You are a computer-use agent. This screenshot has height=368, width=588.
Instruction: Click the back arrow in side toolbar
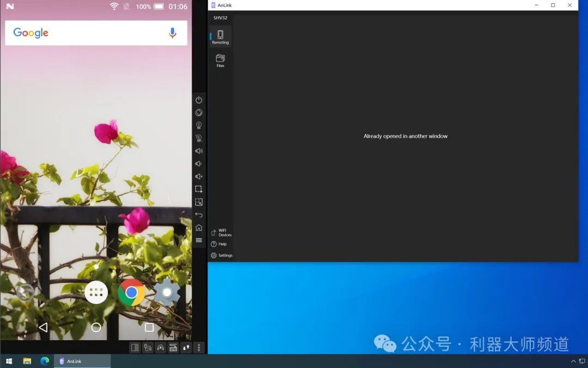[199, 214]
